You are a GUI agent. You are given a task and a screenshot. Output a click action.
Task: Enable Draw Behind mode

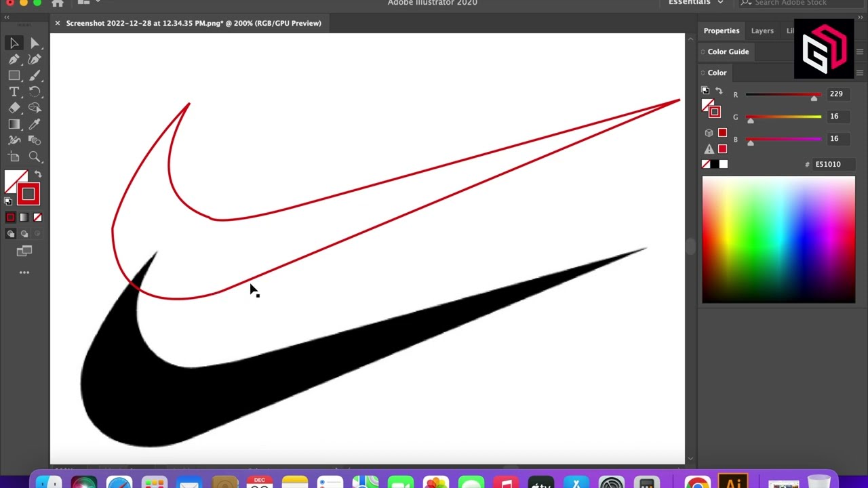[x=24, y=234]
